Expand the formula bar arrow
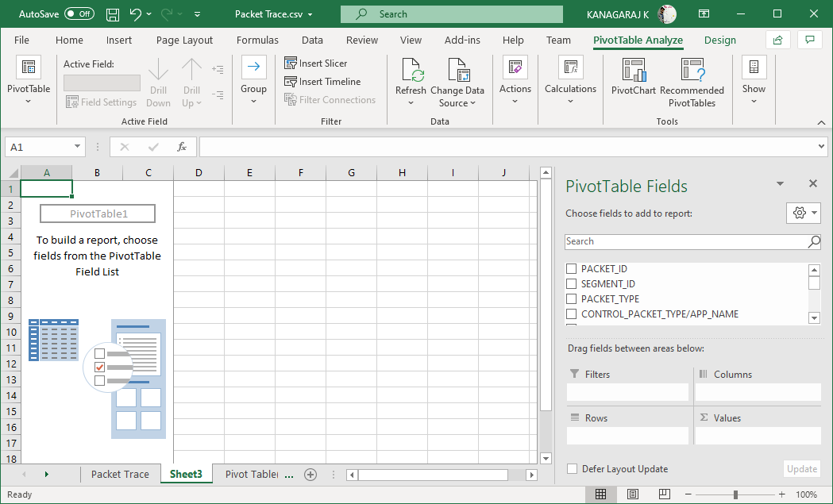This screenshot has height=504, width=833. (x=821, y=147)
